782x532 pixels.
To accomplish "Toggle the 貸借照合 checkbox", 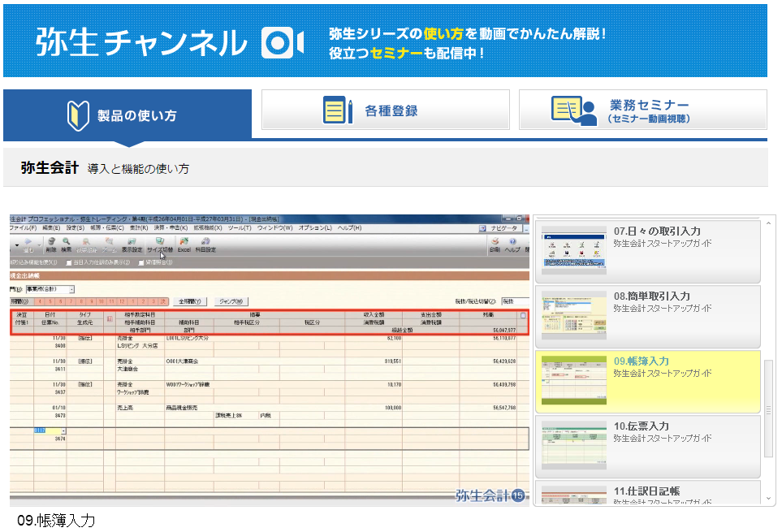I will point(140,262).
